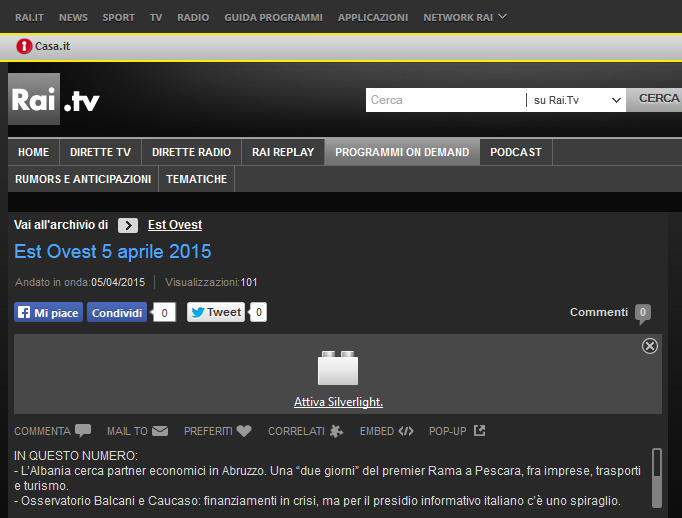Screen dimensions: 682x518
Task: Open the PODCAST tab
Action: point(516,152)
